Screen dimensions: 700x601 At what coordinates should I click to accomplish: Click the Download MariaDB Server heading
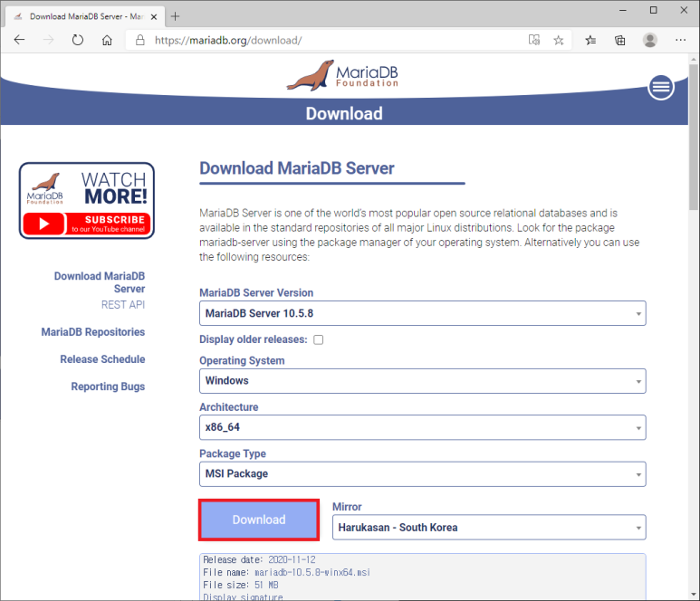coord(297,168)
